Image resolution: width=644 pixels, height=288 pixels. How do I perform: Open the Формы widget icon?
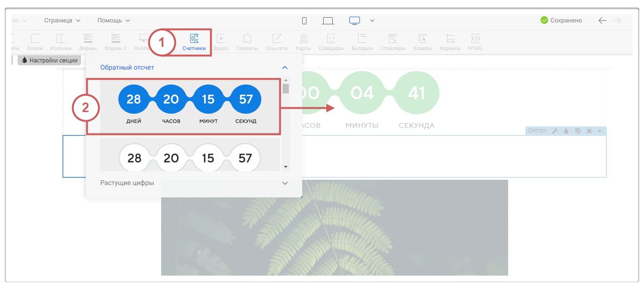(88, 42)
